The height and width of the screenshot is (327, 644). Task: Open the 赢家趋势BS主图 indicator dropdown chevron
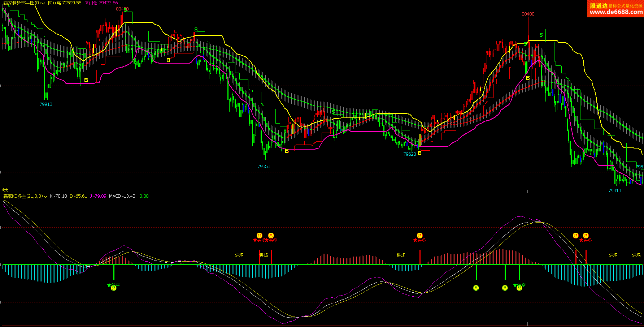pos(44,3)
